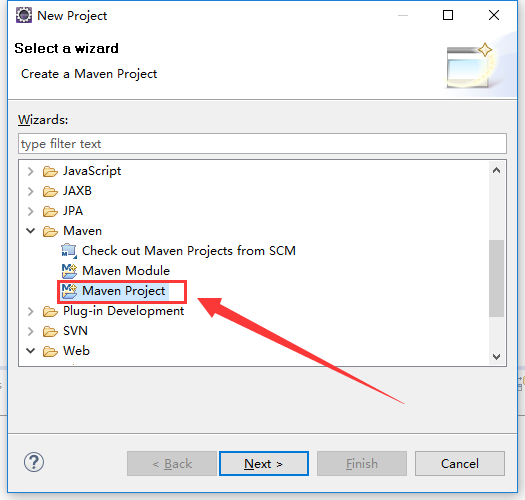Image resolution: width=525 pixels, height=500 pixels.
Task: Maximize the New Project dialog
Action: (448, 15)
